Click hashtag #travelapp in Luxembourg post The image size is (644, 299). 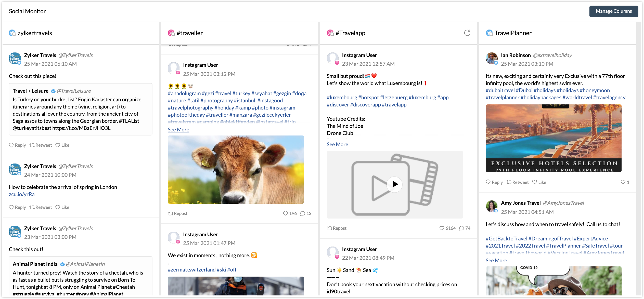pos(394,105)
